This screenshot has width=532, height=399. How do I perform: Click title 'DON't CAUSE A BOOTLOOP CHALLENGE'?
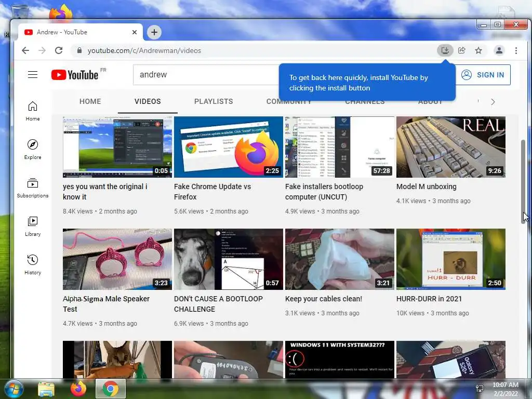(x=218, y=304)
